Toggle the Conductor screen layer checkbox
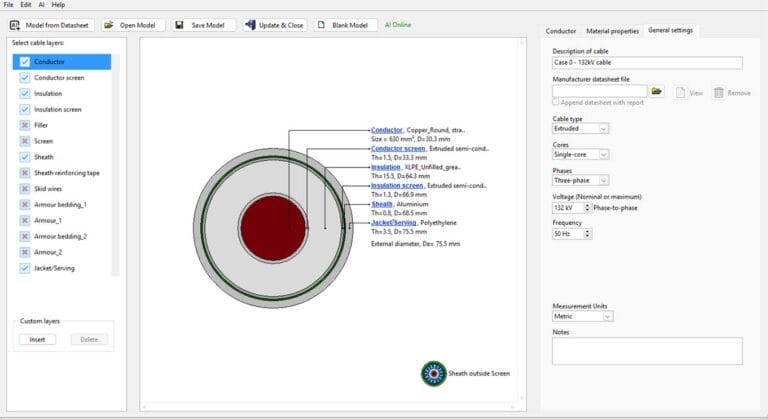Image resolution: width=768 pixels, height=419 pixels. coord(24,77)
